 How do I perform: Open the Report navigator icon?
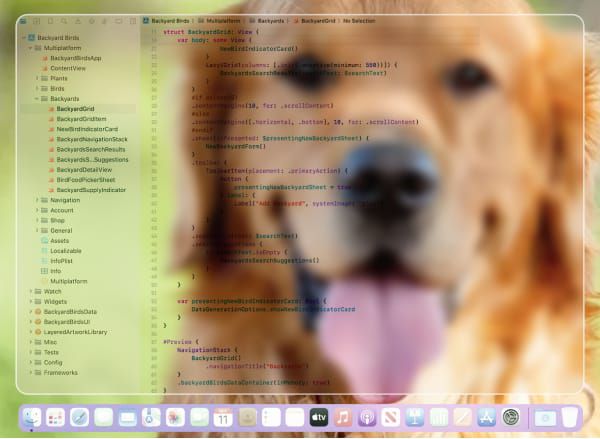tap(133, 21)
